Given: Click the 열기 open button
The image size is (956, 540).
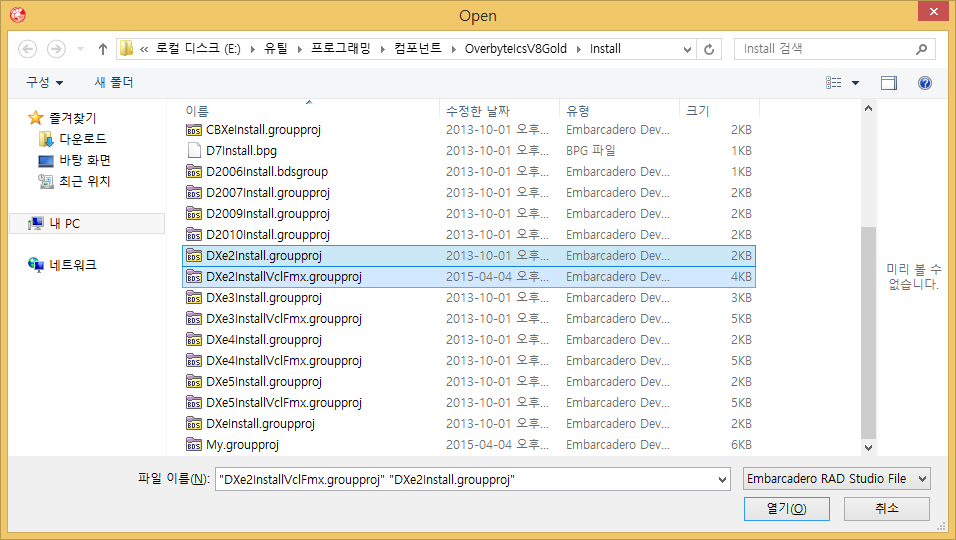Looking at the screenshot, I should tap(786, 509).
